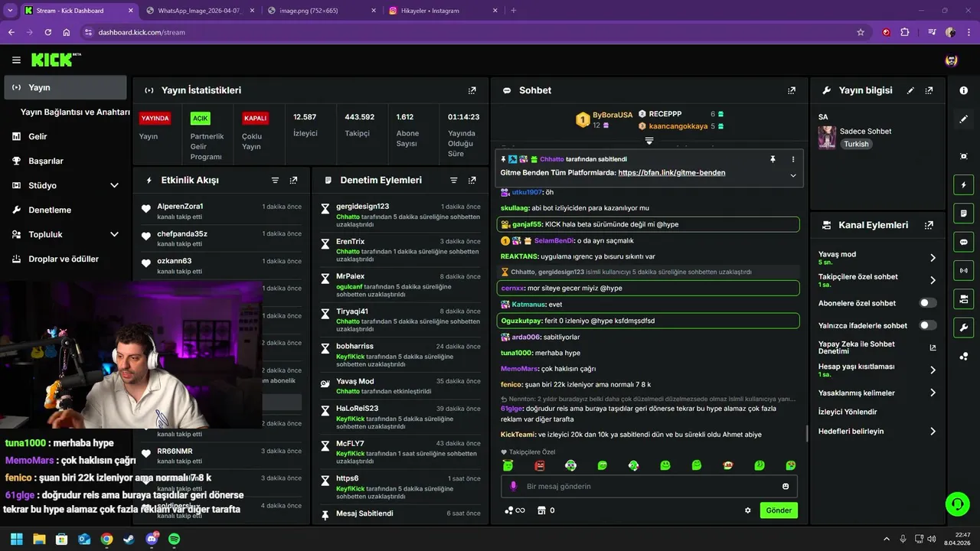Go to Denetleme in the sidebar
The image size is (980, 551).
pyautogui.click(x=65, y=210)
